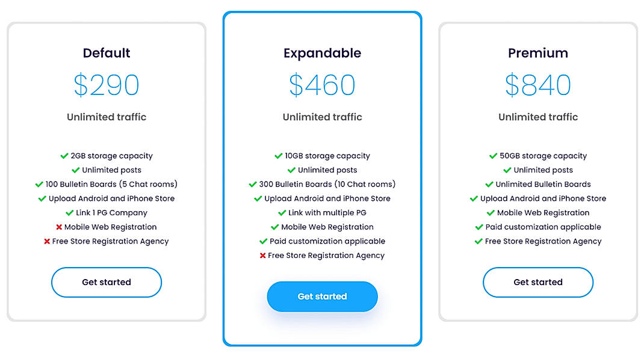Screen dimensions: 644x353
Task: Click the checkmark beside 50GB storage capacity
Action: 494,155
